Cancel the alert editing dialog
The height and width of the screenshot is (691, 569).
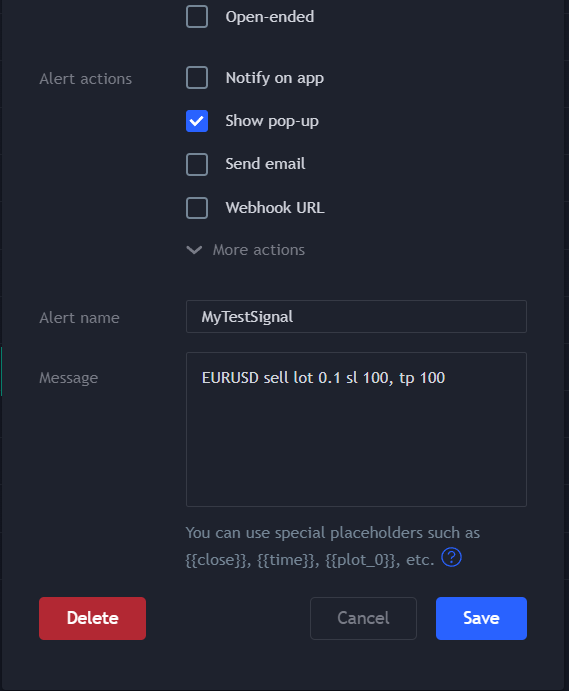coord(363,618)
